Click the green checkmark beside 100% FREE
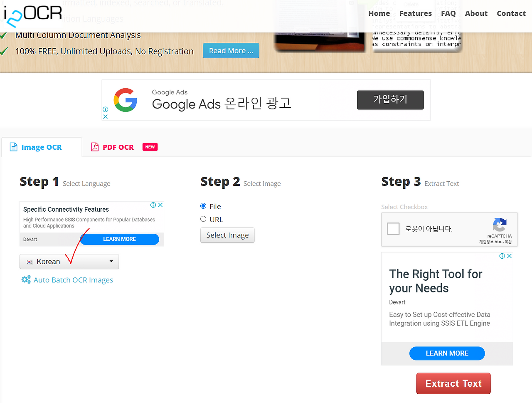 4,52
